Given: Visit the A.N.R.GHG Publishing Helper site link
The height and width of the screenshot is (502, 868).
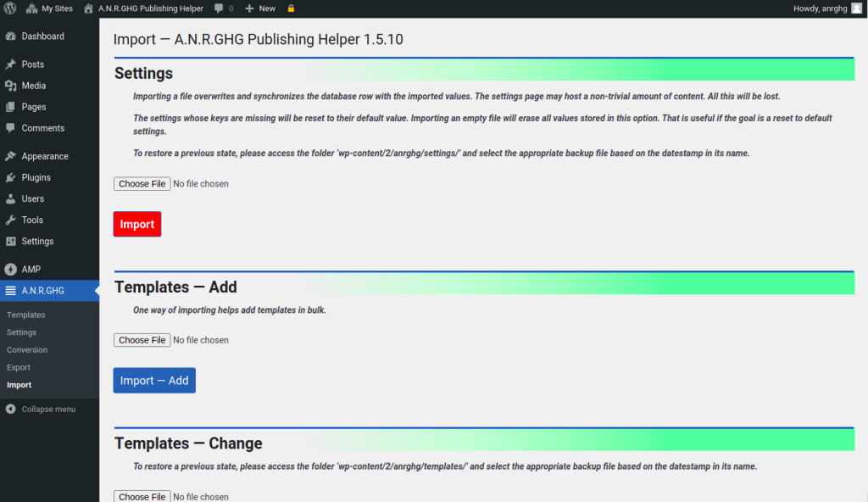Looking at the screenshot, I should [x=143, y=8].
